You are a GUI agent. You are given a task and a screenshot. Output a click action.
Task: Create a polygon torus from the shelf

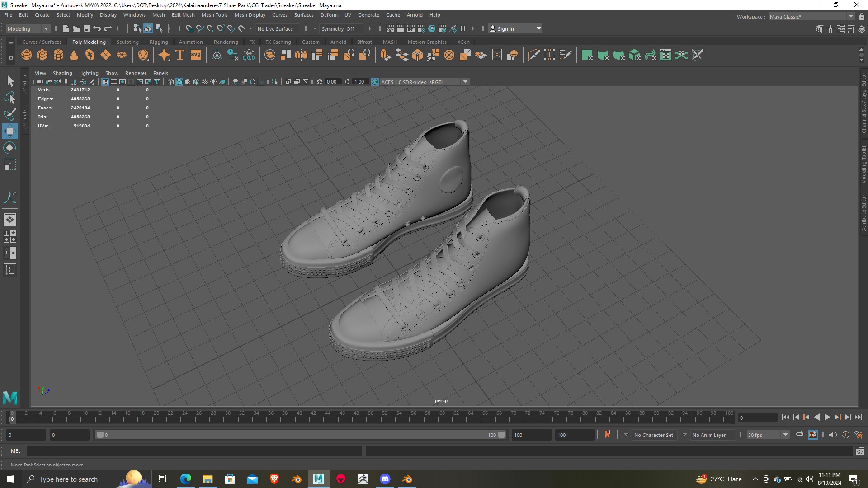pos(90,55)
